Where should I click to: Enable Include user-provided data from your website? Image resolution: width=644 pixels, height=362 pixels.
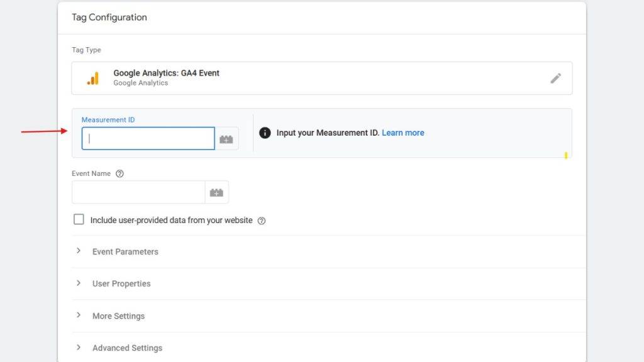point(79,220)
